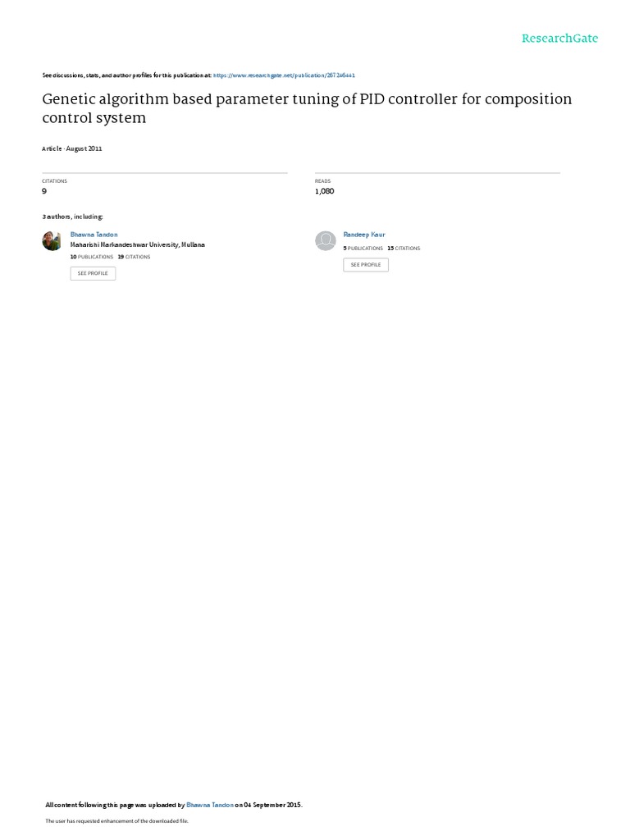Click the citations count of 9

[44, 191]
